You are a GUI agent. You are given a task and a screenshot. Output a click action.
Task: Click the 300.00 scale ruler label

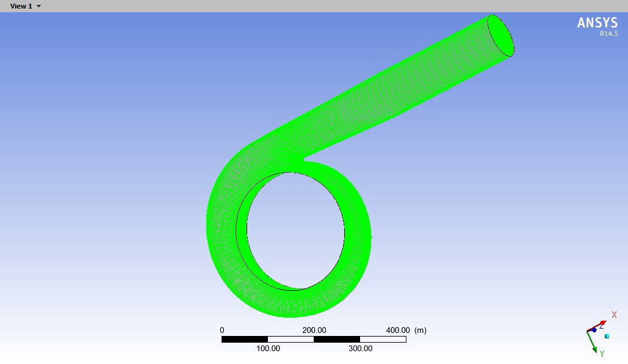click(360, 348)
